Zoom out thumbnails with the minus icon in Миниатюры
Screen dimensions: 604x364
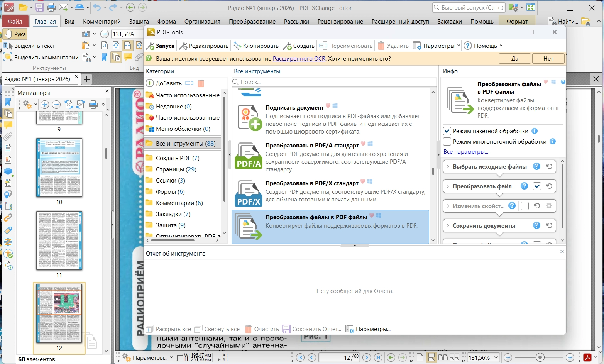[x=56, y=105]
